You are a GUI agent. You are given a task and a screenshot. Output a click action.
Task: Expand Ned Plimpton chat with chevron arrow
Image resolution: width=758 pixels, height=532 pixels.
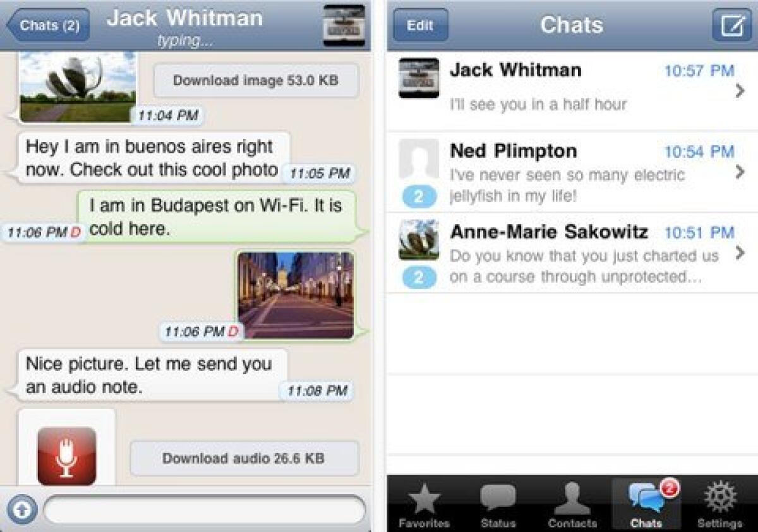coord(740,172)
